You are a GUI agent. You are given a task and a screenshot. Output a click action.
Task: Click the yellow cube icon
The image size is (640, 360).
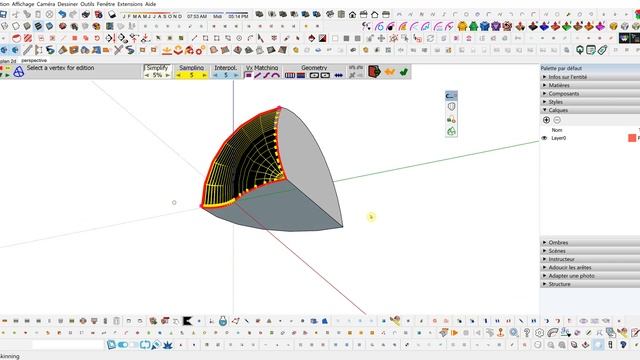point(613,27)
